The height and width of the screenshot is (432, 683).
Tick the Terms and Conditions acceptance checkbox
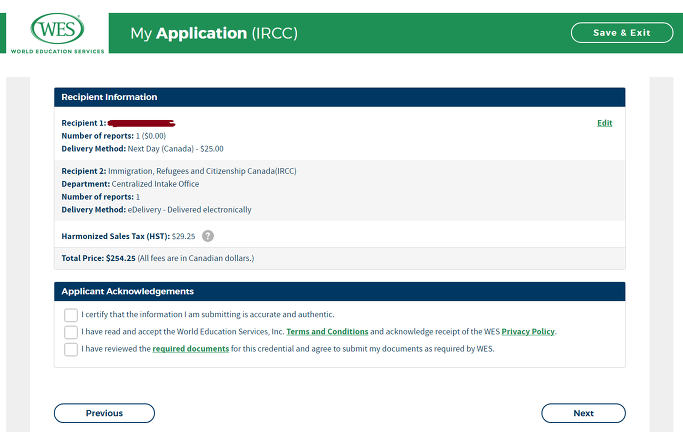71,332
